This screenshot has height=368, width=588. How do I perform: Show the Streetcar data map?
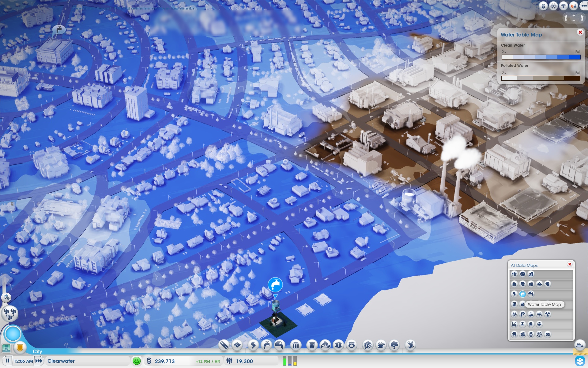[x=522, y=324]
